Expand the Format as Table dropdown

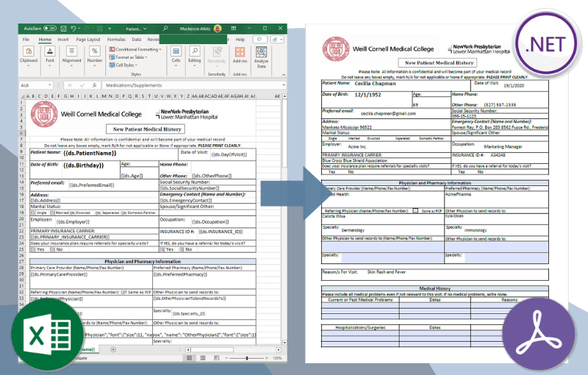[x=148, y=57]
